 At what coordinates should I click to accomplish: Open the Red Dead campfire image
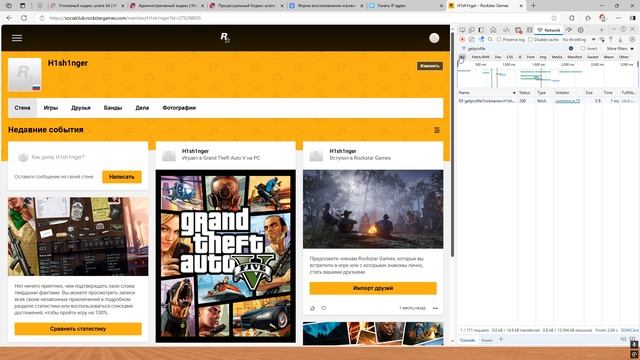[373, 209]
